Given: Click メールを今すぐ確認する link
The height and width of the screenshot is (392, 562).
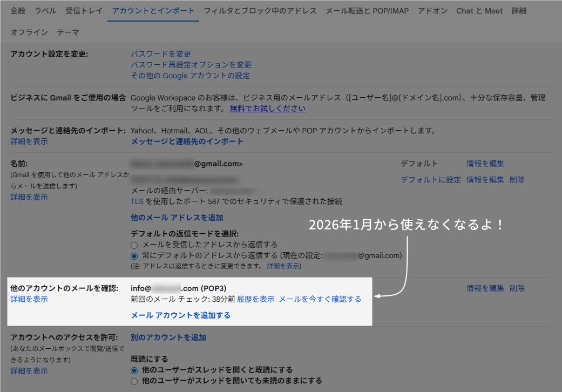Looking at the screenshot, I should (320, 299).
